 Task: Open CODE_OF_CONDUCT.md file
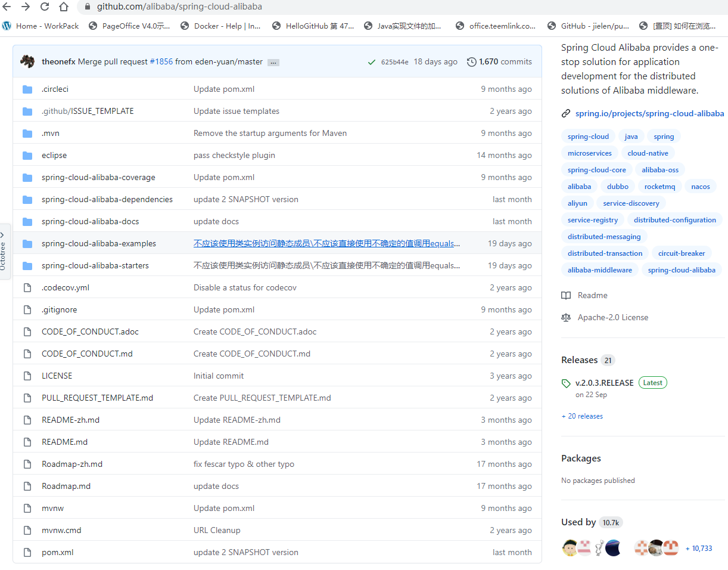point(87,354)
